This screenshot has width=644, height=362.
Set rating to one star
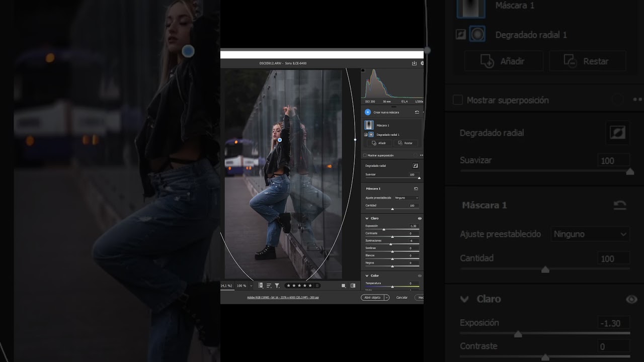point(288,286)
